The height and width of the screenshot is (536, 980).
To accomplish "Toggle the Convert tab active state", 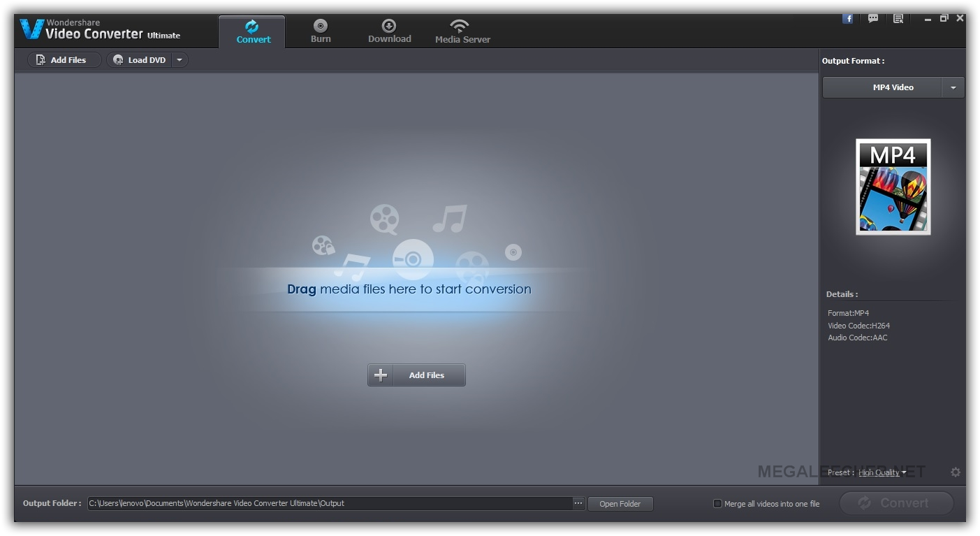I will tap(252, 29).
